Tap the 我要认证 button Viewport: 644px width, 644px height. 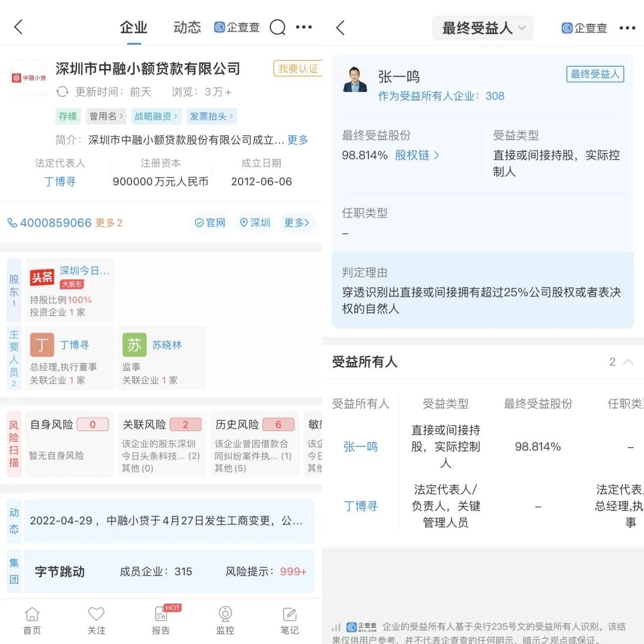click(x=298, y=69)
